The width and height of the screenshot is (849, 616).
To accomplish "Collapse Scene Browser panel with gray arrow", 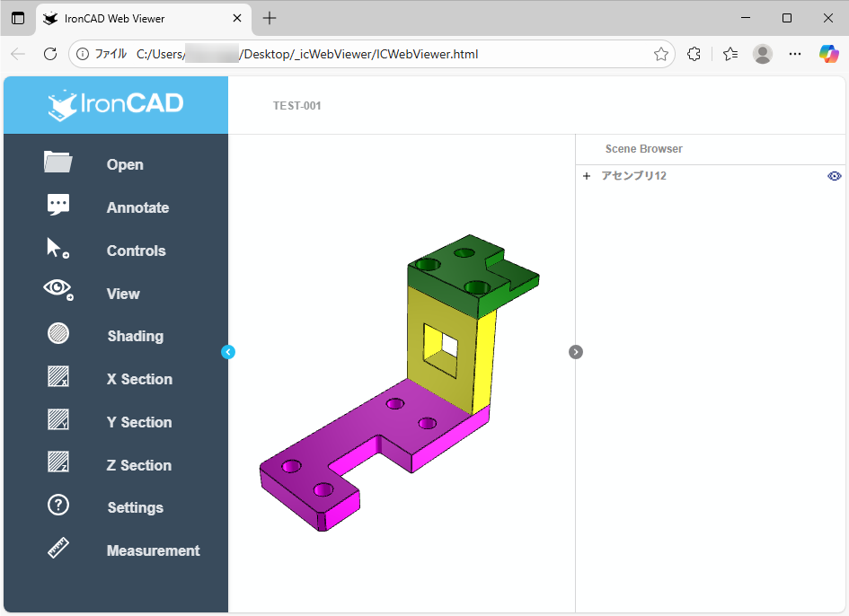I will pyautogui.click(x=576, y=352).
